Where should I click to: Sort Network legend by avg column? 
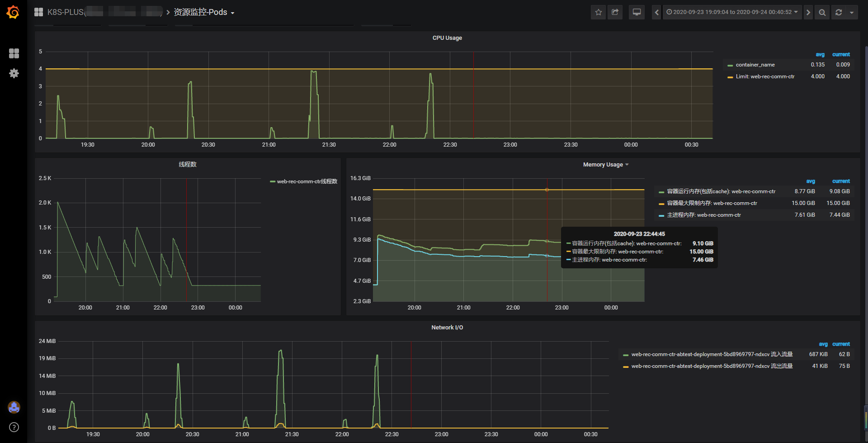(x=823, y=344)
